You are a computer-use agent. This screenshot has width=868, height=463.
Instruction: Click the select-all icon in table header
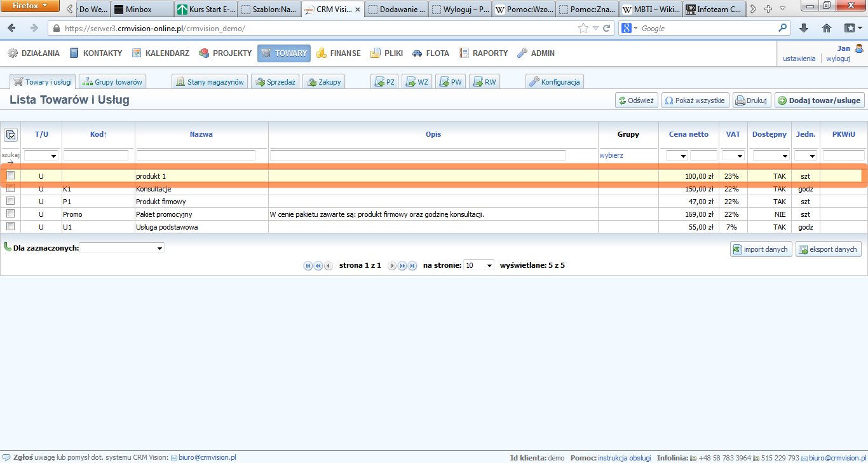[10, 135]
